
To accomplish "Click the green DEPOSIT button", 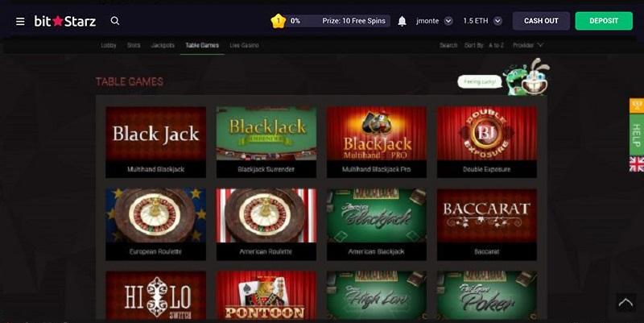I will pos(604,21).
